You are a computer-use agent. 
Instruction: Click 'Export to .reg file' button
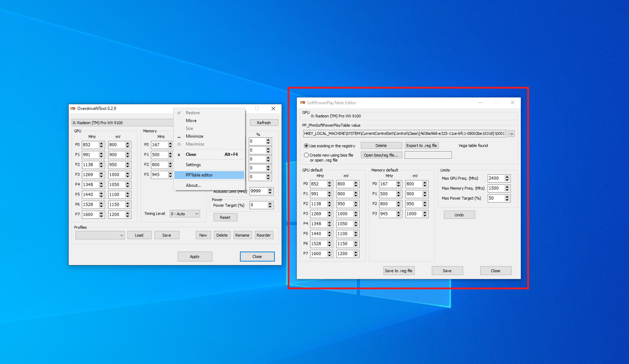pyautogui.click(x=422, y=146)
